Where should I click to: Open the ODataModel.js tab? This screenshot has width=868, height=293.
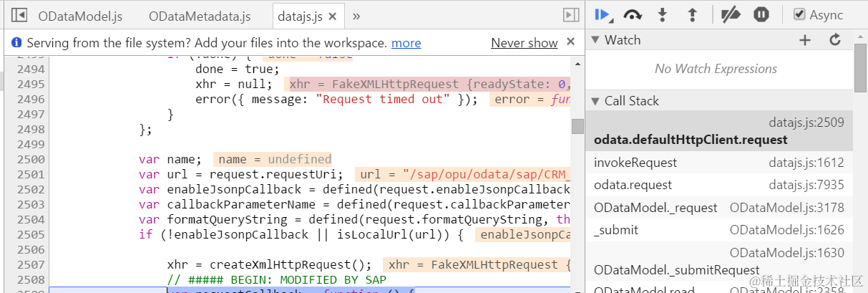pos(80,16)
